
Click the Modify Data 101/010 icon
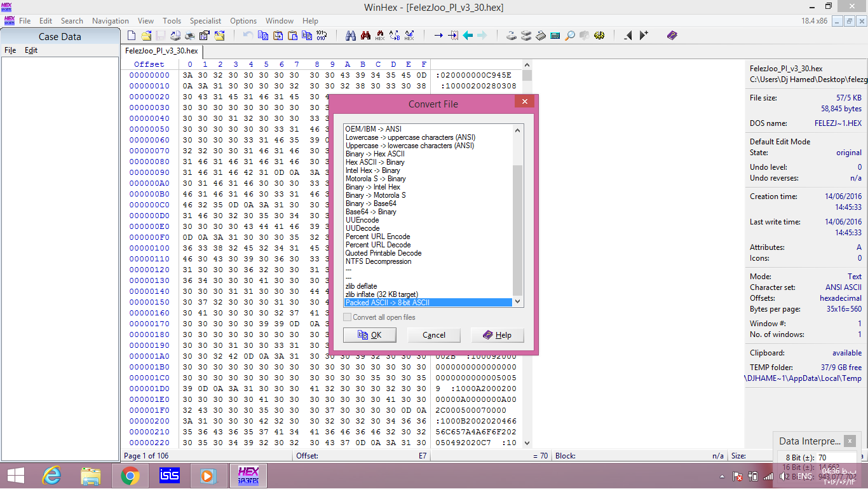pyautogui.click(x=322, y=36)
